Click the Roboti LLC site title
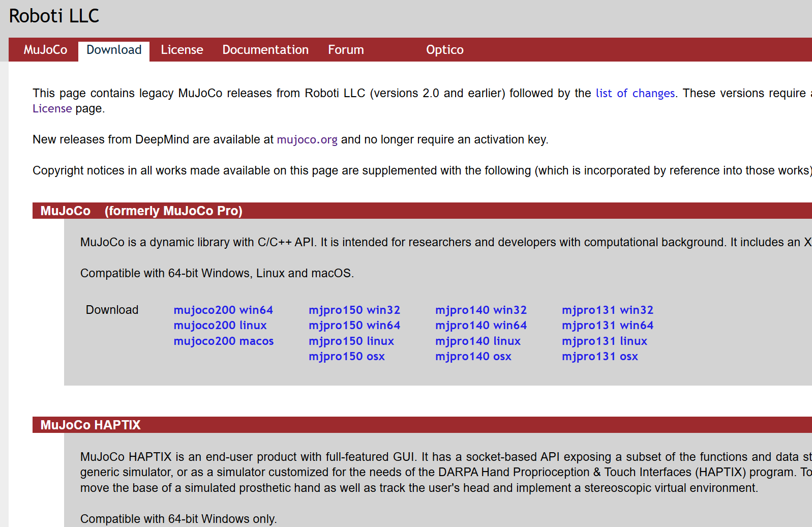 [54, 16]
